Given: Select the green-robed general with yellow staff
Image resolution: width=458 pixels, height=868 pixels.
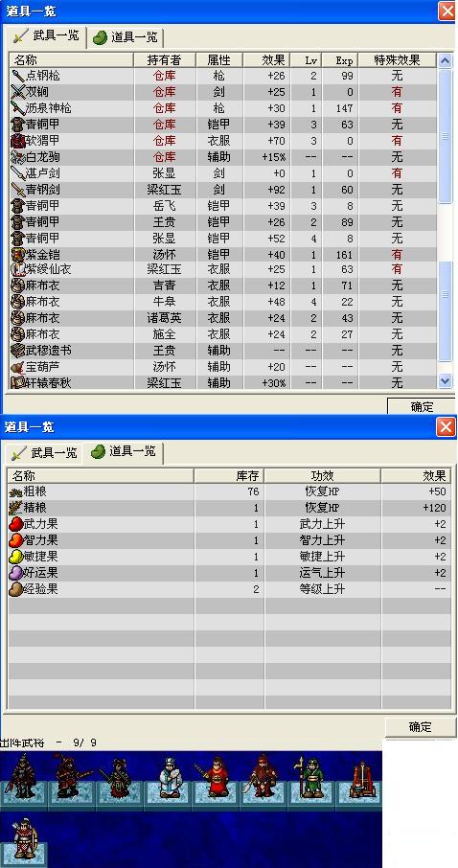Looking at the screenshot, I should click(x=310, y=777).
